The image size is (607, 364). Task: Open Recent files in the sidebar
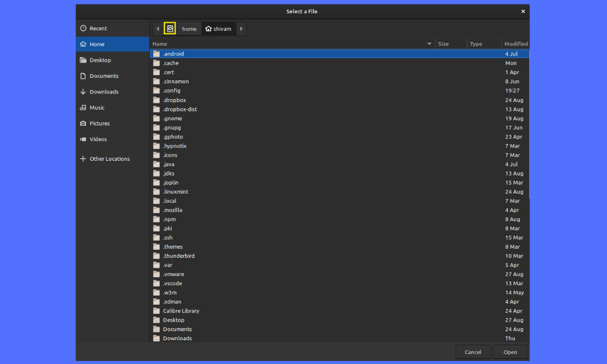point(98,28)
